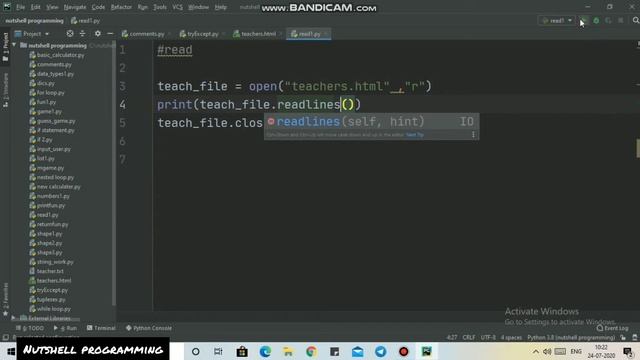Select nested loop.py in the project tree
Screen dimensions: 640x360
pos(51,177)
